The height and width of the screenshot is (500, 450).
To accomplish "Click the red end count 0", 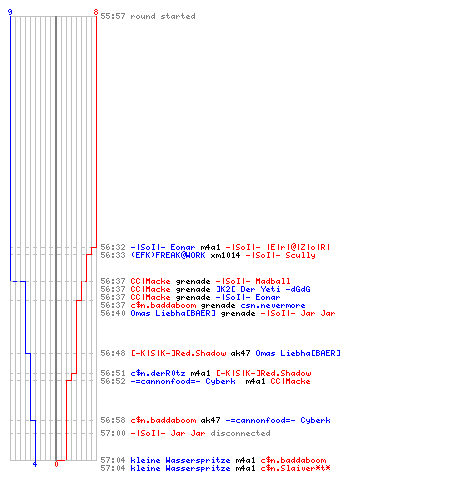I will coord(56,464).
